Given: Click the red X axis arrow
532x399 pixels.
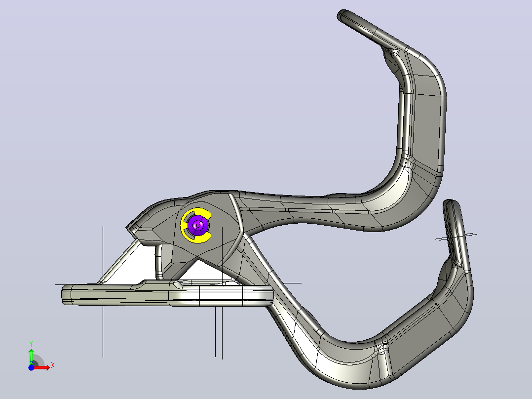Looking at the screenshot, I should [x=42, y=367].
